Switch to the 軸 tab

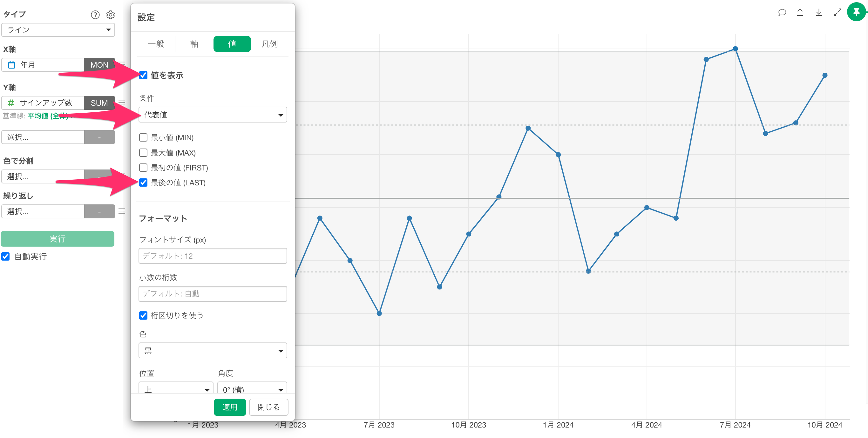click(194, 44)
